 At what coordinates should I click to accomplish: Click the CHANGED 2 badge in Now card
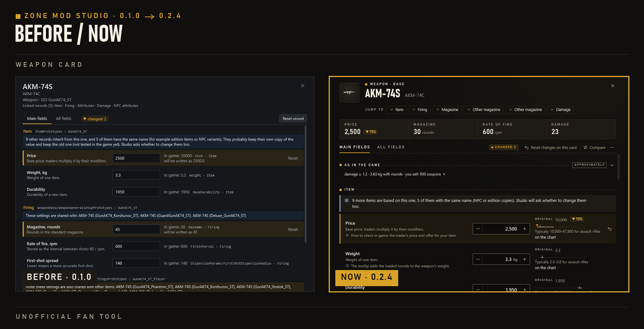pyautogui.click(x=504, y=147)
